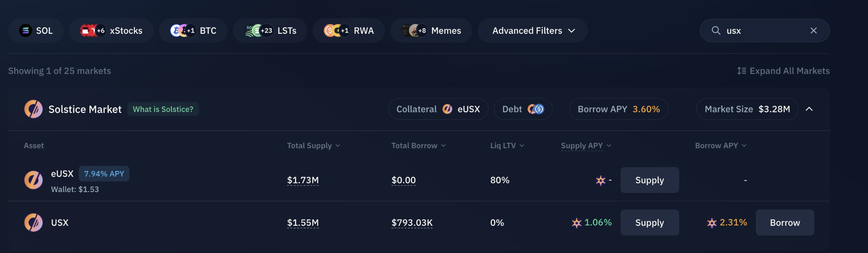Select the LSTs filter tab
868x253 pixels.
click(x=270, y=31)
